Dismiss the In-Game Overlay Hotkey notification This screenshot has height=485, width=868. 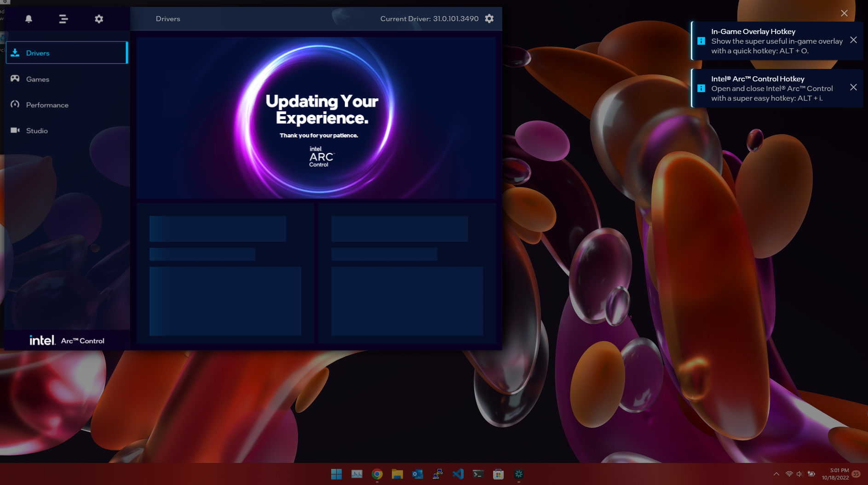point(853,40)
